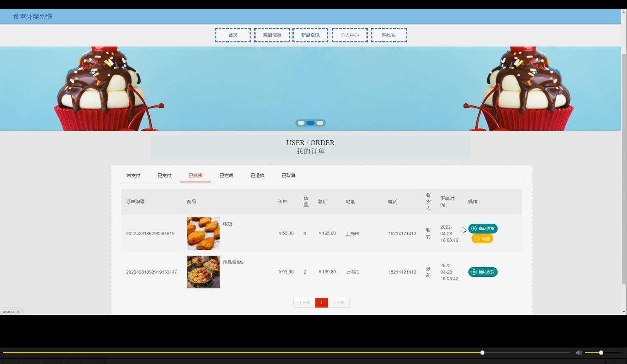View the 已退款 orders tab

(257, 175)
